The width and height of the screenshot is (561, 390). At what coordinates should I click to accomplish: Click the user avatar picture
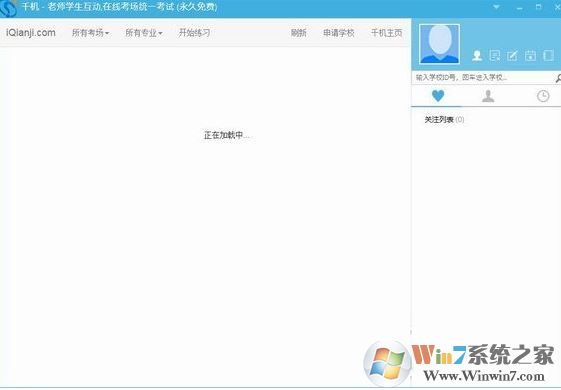439,44
